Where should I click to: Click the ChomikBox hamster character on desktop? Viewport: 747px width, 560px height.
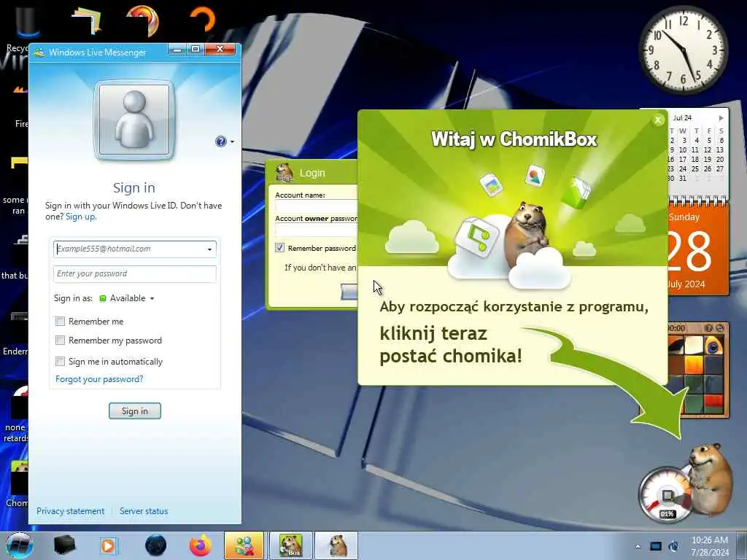pos(711,481)
